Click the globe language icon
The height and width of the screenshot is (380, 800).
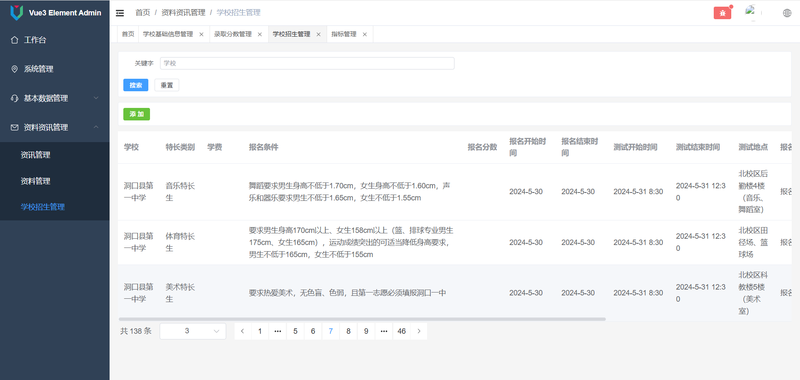pos(787,13)
